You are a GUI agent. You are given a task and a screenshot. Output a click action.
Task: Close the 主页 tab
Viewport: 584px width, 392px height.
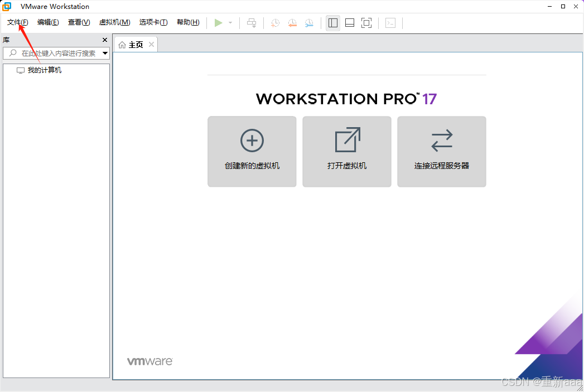(151, 44)
